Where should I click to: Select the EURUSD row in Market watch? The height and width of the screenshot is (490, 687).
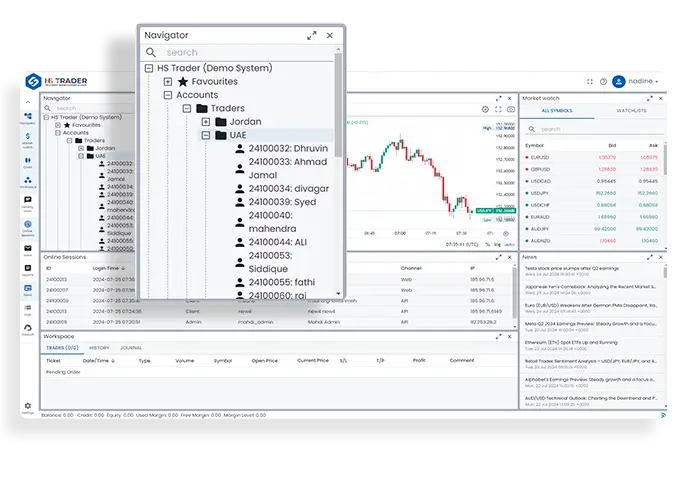coord(592,157)
